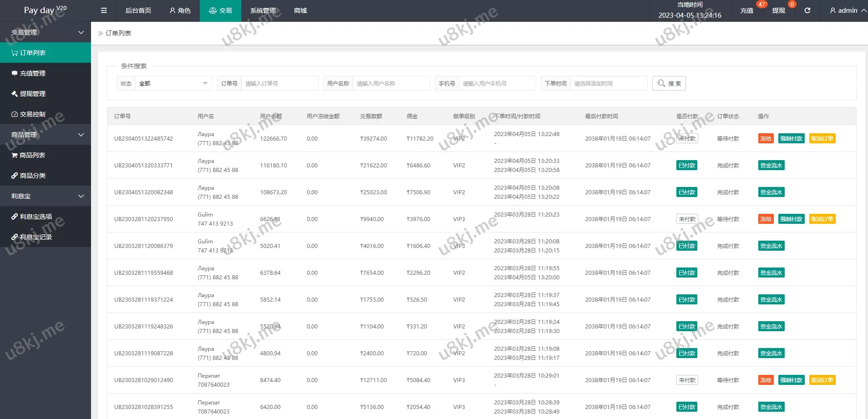Screen dimensions: 868x419
Task: Open 充值管理 in the sidebar
Action: pyautogui.click(x=32, y=73)
